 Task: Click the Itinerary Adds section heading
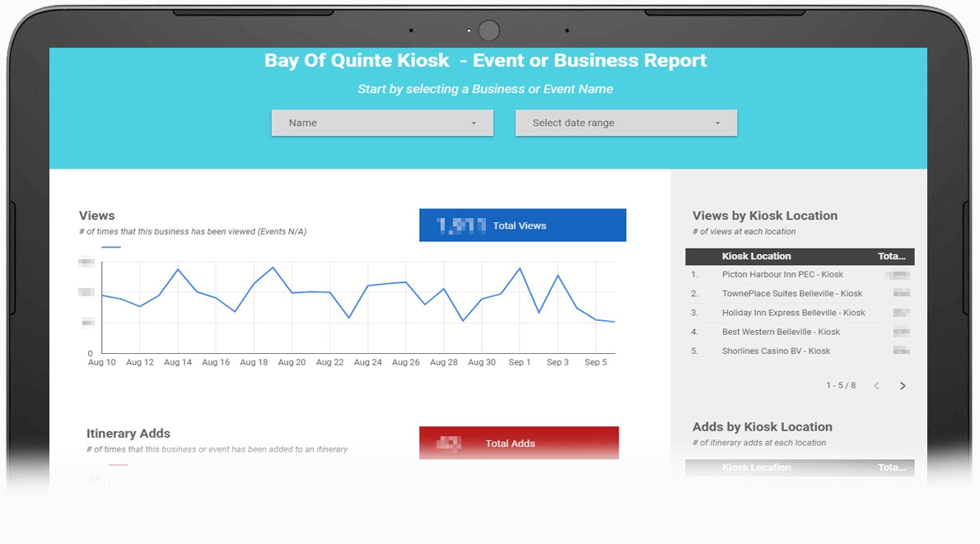coord(128,434)
